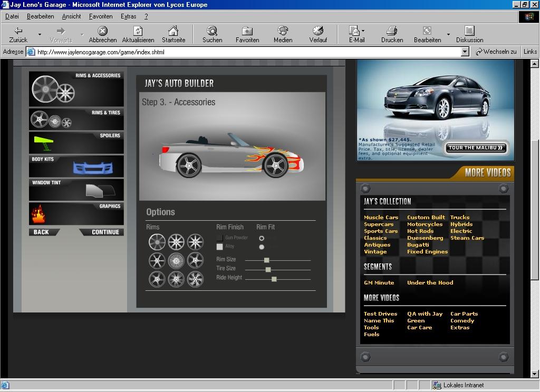The width and height of the screenshot is (540, 392).
Task: Open the flame Graphics category
Action: (x=76, y=214)
